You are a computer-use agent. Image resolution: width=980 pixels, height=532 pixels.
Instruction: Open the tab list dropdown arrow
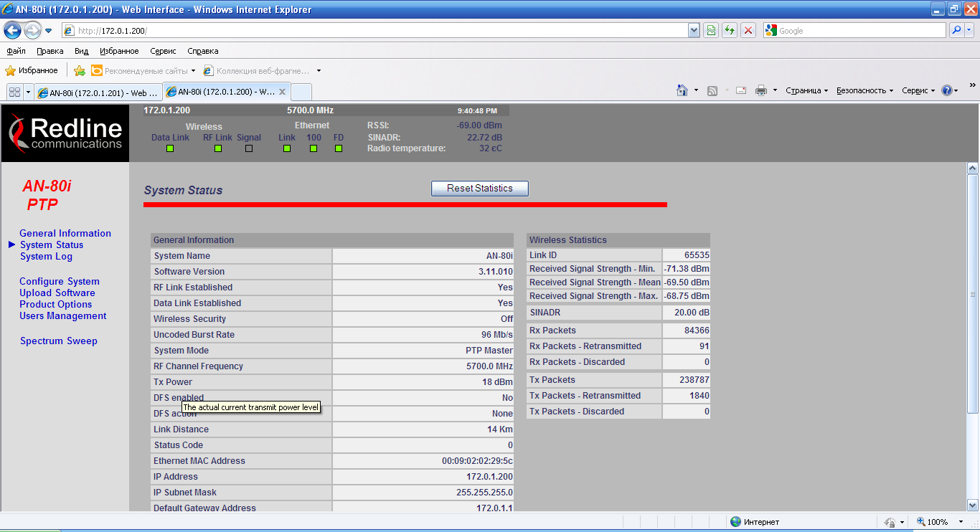coord(29,92)
